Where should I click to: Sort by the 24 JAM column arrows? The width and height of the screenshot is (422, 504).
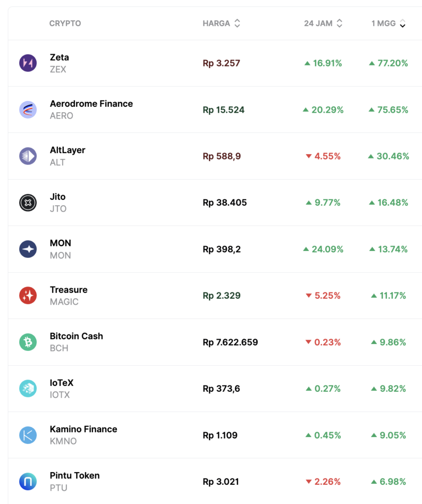click(x=339, y=23)
